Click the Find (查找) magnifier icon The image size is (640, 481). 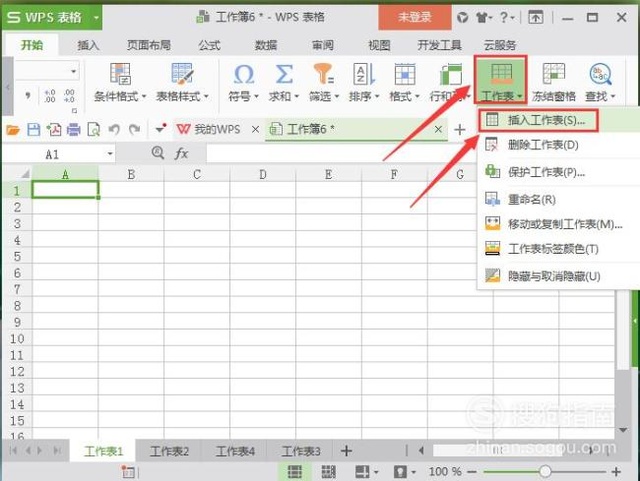(x=600, y=74)
